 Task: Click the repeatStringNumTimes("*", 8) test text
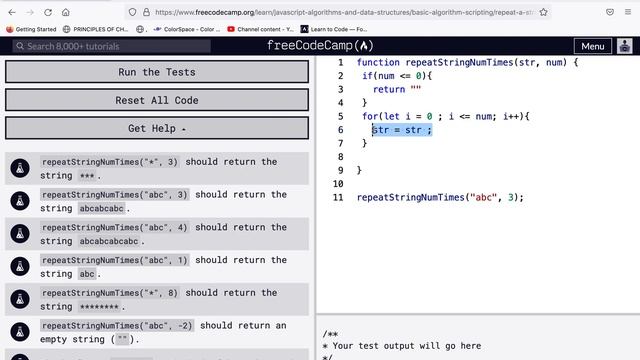(110, 293)
